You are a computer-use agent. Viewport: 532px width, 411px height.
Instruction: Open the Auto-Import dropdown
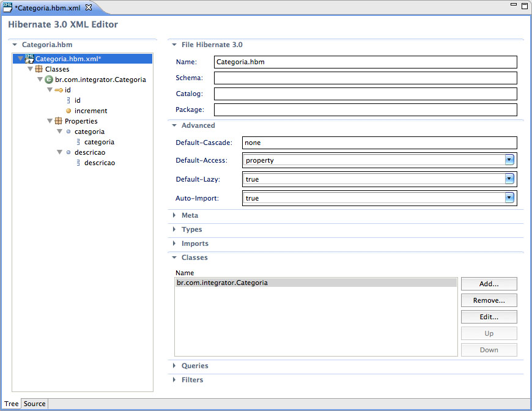[509, 198]
